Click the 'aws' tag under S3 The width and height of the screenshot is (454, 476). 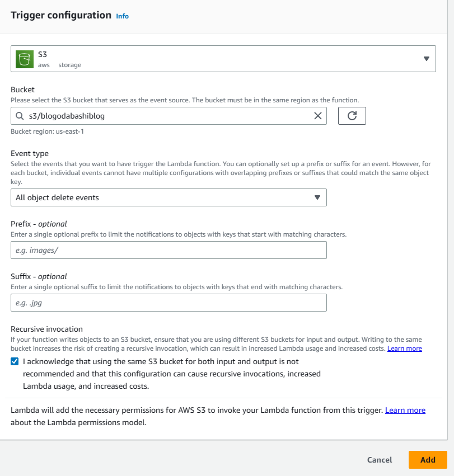[x=44, y=65]
